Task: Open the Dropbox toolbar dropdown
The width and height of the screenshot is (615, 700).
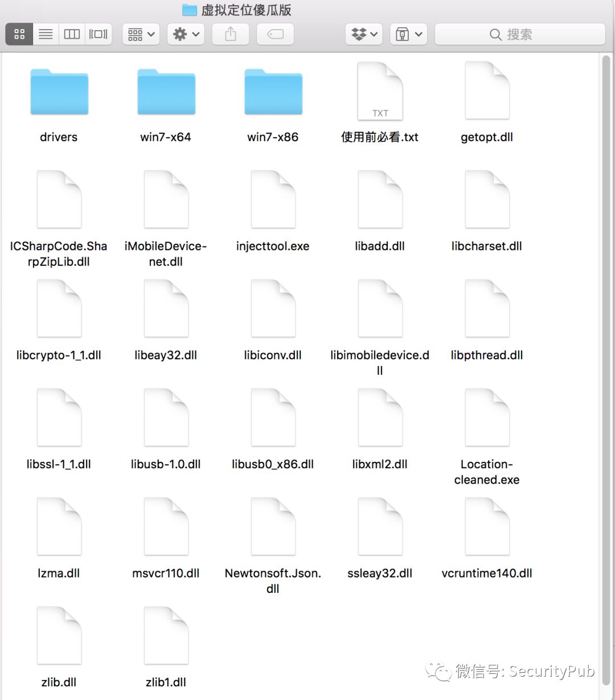Action: (364, 34)
